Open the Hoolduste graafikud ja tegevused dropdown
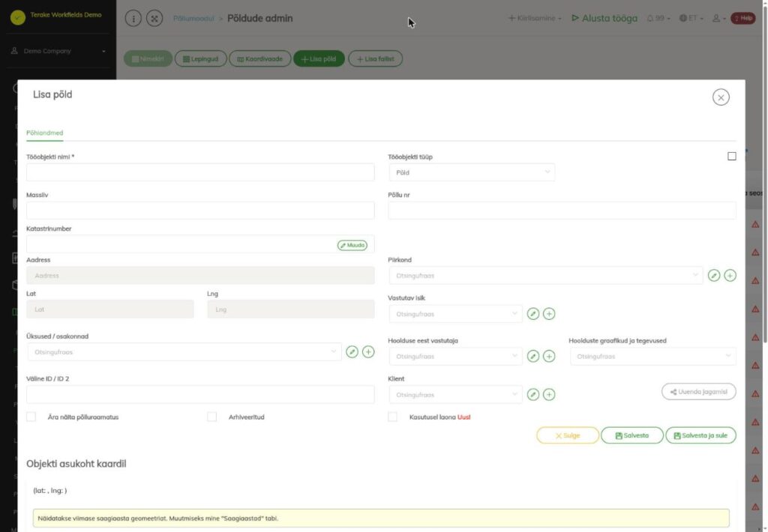Screen dimensions: 768x532 (653, 357)
